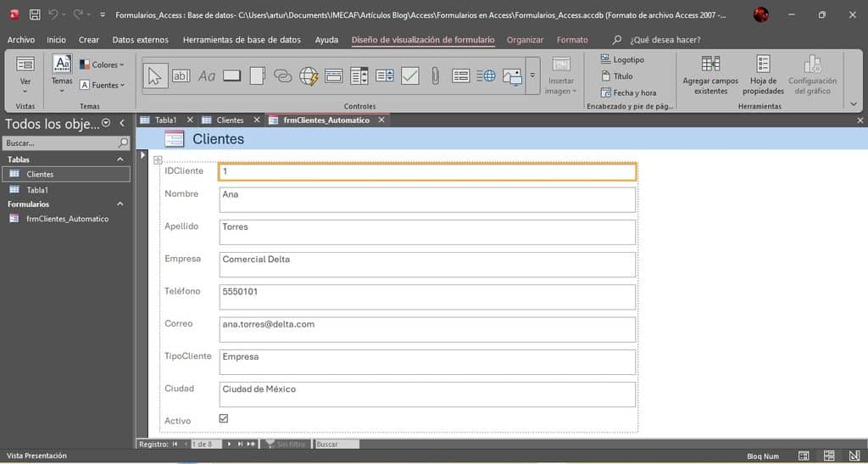Select the Check Box control in ribbon

point(410,75)
